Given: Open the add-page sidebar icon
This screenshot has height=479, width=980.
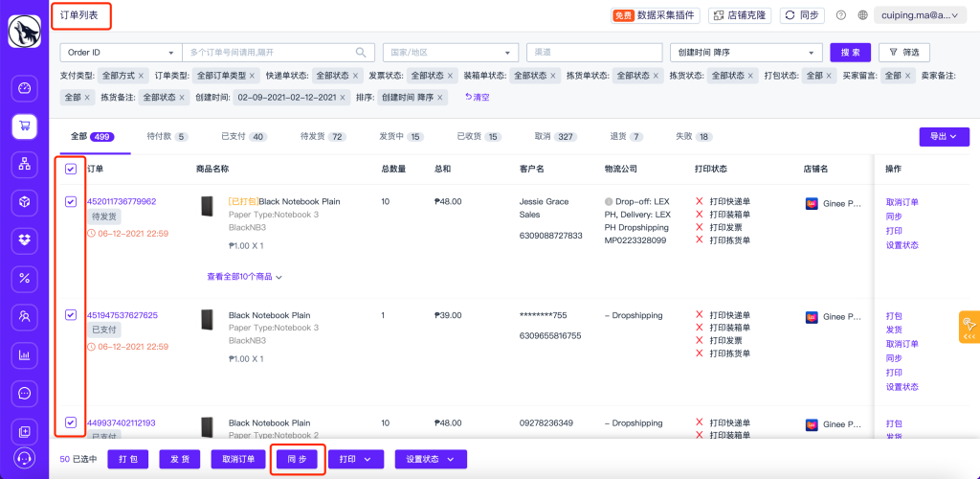Looking at the screenshot, I should (24, 431).
